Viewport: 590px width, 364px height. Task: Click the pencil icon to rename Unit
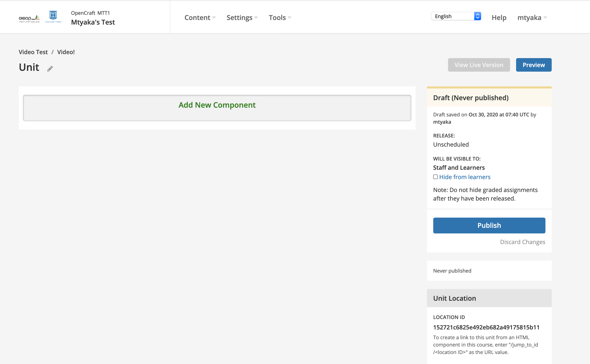50,69
